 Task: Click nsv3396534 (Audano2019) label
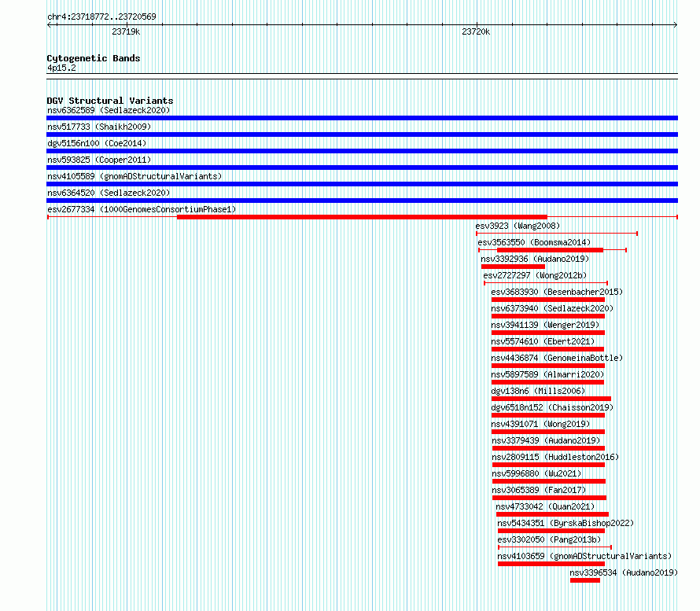click(624, 572)
